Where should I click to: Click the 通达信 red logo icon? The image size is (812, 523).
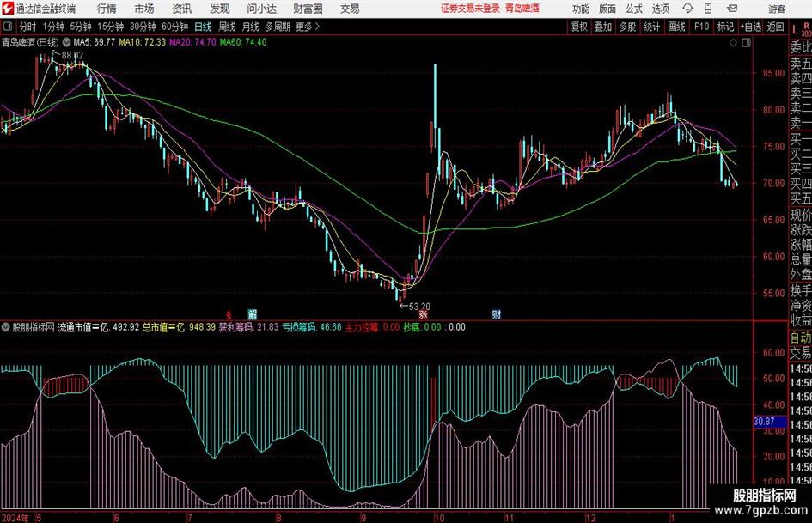(7, 9)
